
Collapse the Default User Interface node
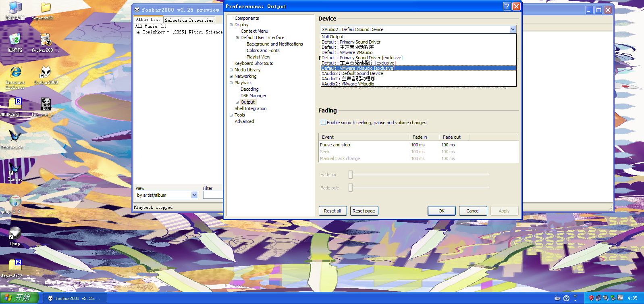click(237, 37)
